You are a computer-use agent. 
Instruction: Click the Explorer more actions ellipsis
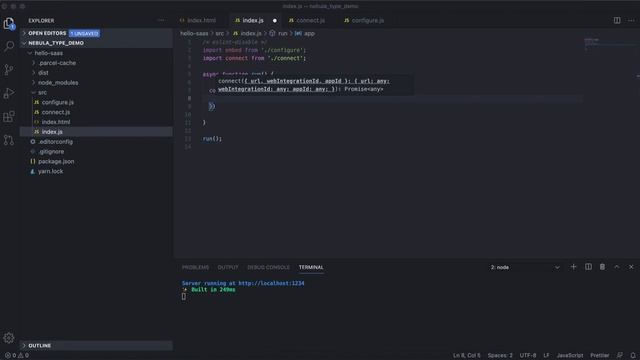pyautogui.click(x=161, y=20)
